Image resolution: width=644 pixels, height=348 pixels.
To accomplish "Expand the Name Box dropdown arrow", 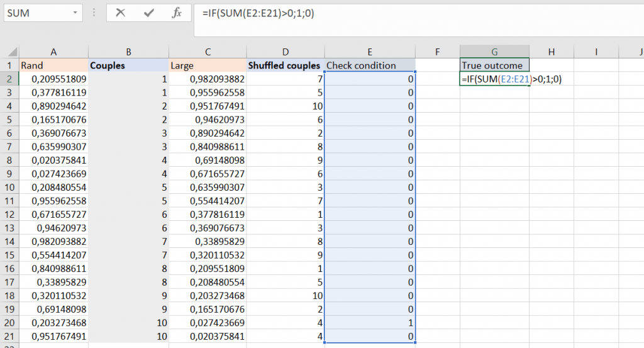I will [75, 13].
